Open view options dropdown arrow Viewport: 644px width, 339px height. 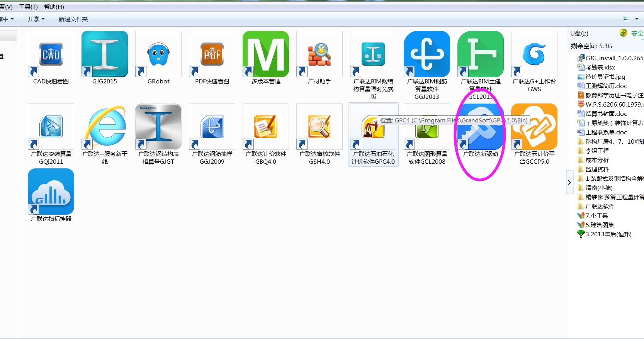[x=637, y=19]
